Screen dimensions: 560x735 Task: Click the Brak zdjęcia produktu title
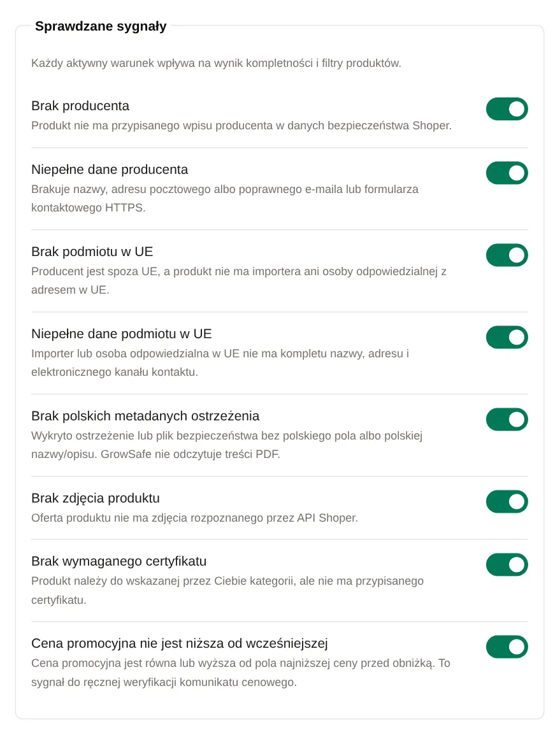click(96, 498)
